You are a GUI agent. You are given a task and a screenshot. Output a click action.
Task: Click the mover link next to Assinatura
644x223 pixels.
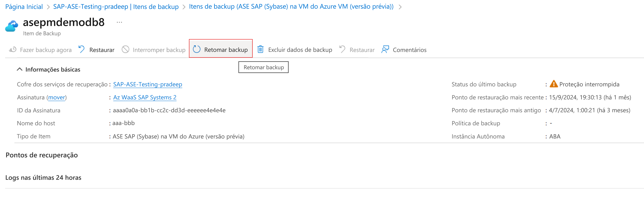tap(56, 97)
